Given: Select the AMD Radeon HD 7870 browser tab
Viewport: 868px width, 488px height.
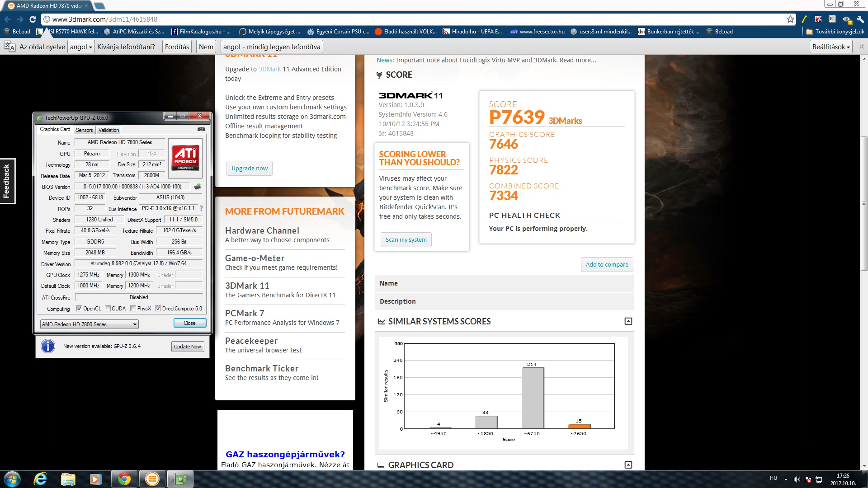Looking at the screenshot, I should [x=47, y=6].
